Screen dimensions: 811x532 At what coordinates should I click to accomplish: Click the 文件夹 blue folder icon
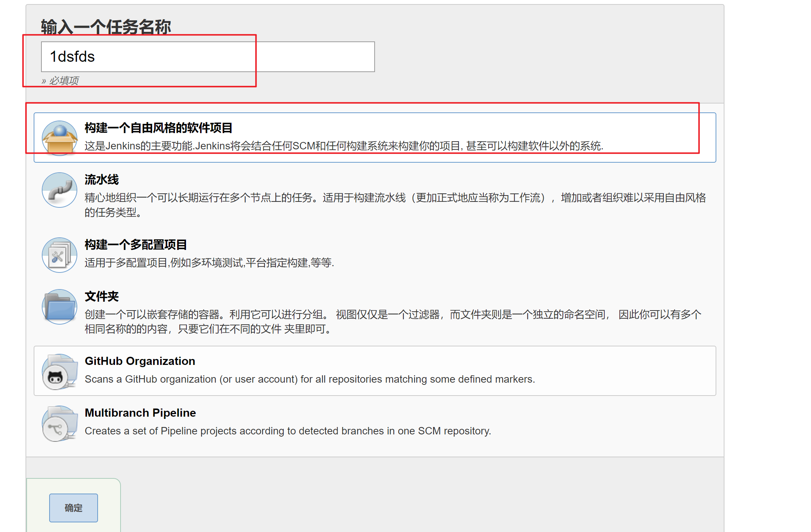tap(60, 307)
